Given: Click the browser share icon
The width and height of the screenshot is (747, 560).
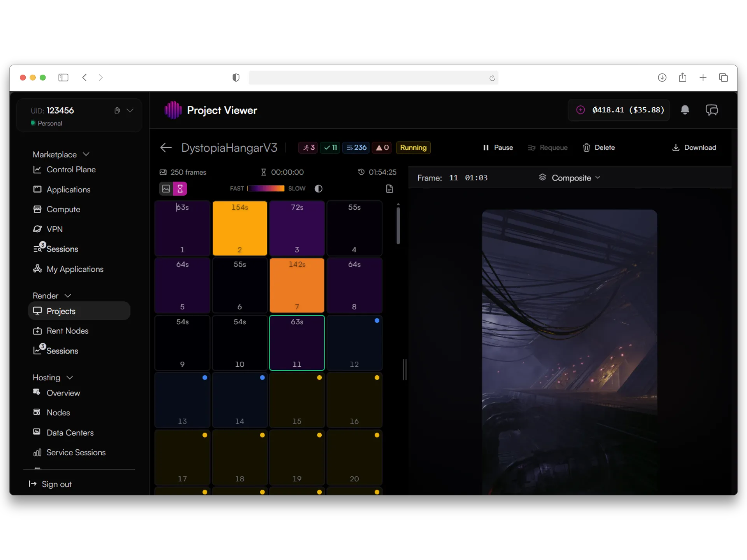Looking at the screenshot, I should tap(682, 77).
